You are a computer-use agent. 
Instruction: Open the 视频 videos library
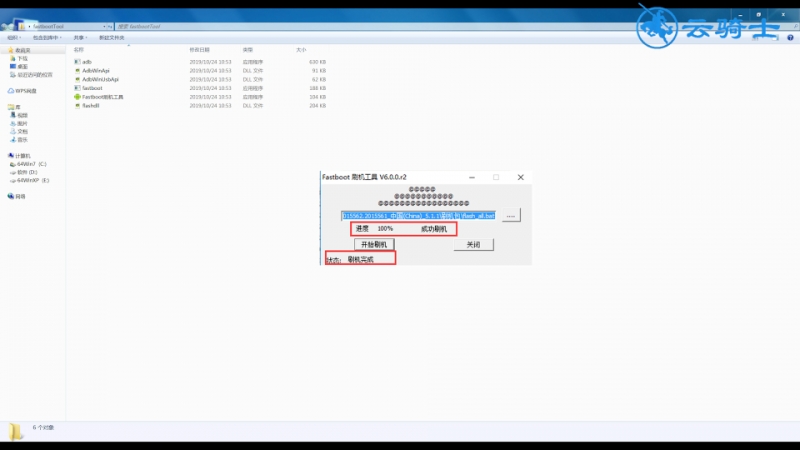(19, 115)
